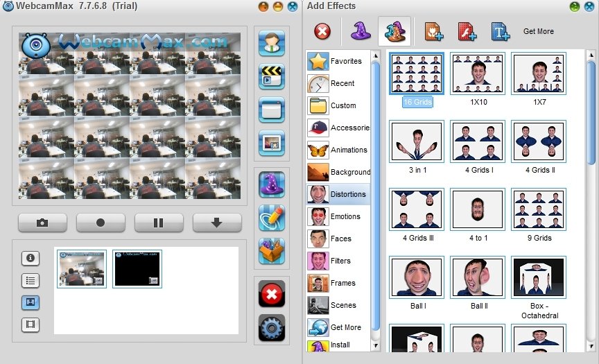Viewport: 599px width, 364px height.
Task: Open the movie clapperboard source
Action: click(272, 76)
